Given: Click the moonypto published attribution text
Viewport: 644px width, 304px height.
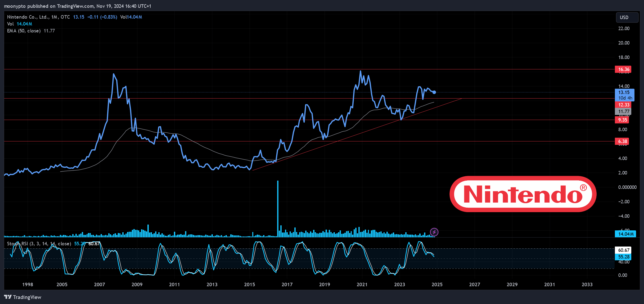Looking at the screenshot, I should 78,6.
